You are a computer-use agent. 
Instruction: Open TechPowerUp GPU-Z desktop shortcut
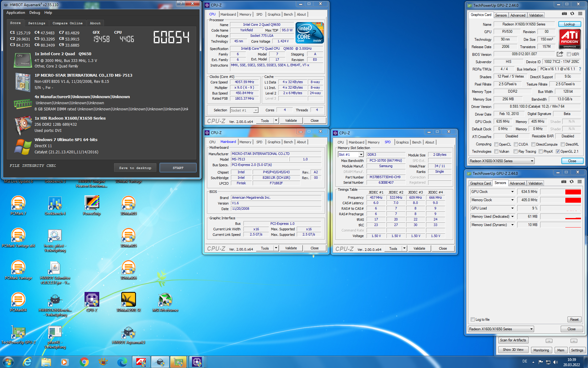point(18,334)
